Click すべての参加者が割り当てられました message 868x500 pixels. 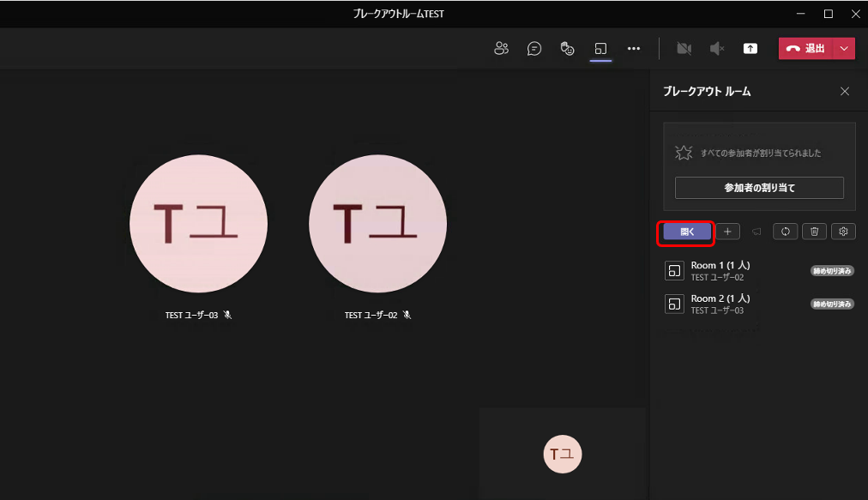click(x=761, y=154)
